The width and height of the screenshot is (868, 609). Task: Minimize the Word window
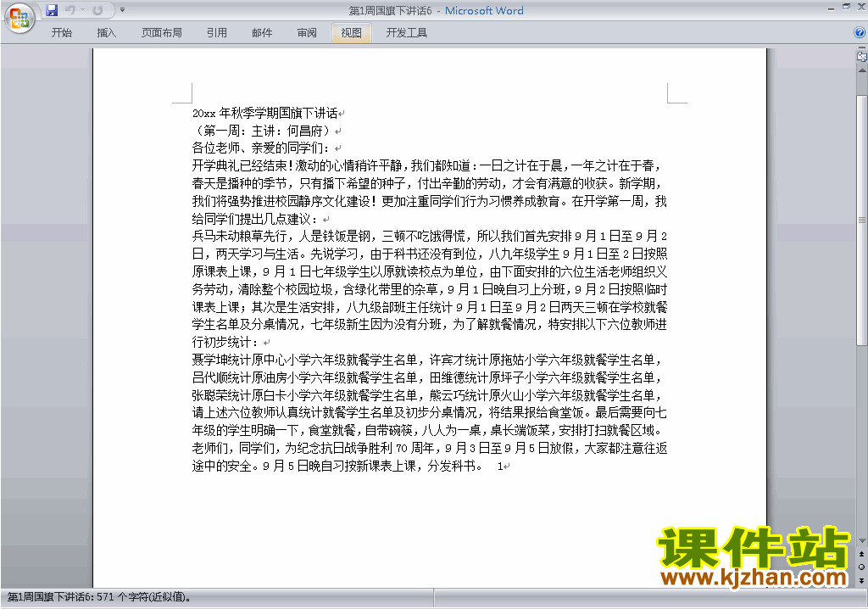coord(831,8)
